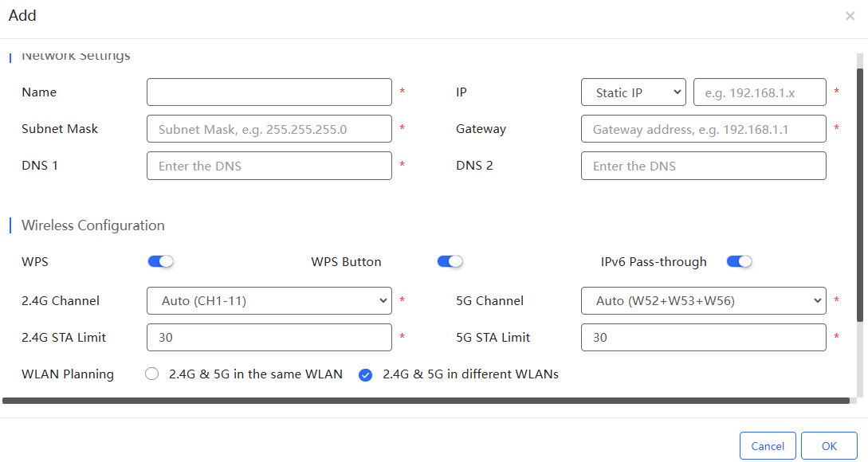Select the DNS 2 input box

[x=704, y=166]
